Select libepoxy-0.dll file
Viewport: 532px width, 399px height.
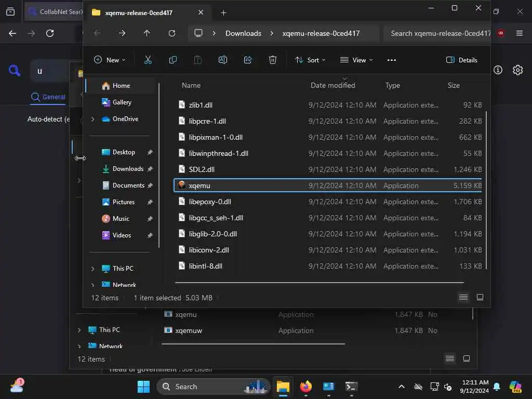tap(328, 202)
